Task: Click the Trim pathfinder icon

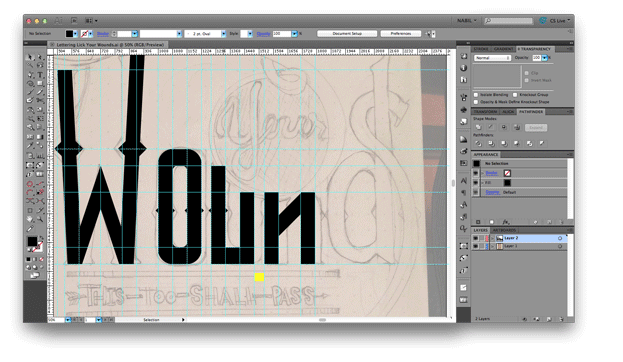Action: 491,143
